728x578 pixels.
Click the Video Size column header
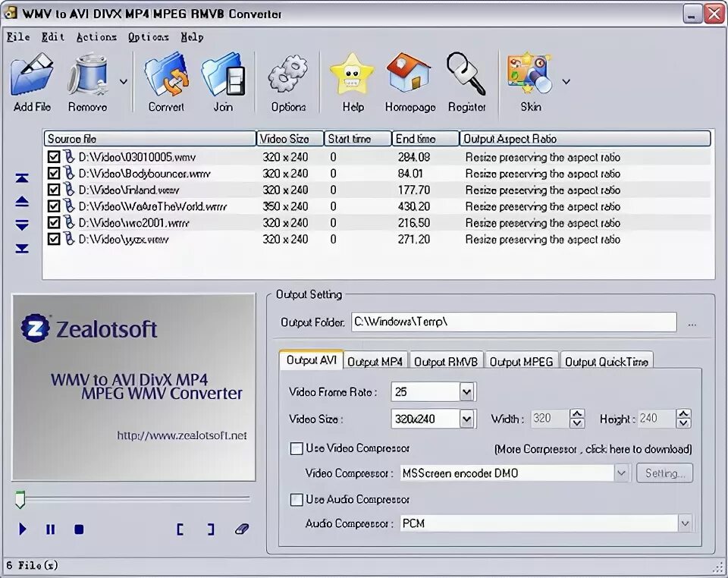(290, 139)
